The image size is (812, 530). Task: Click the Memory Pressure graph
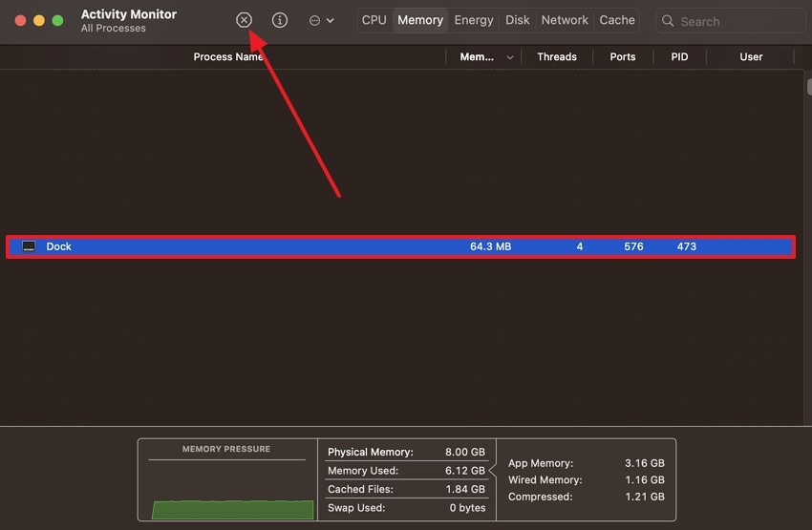[x=232, y=509]
